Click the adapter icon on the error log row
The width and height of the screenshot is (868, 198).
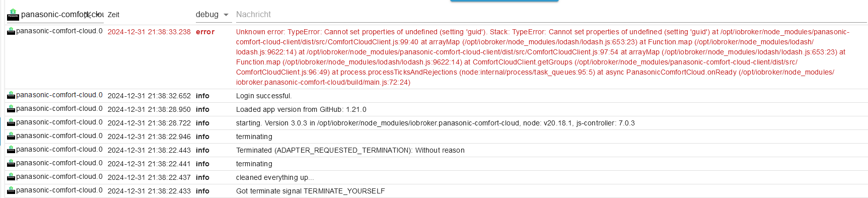coord(11,31)
